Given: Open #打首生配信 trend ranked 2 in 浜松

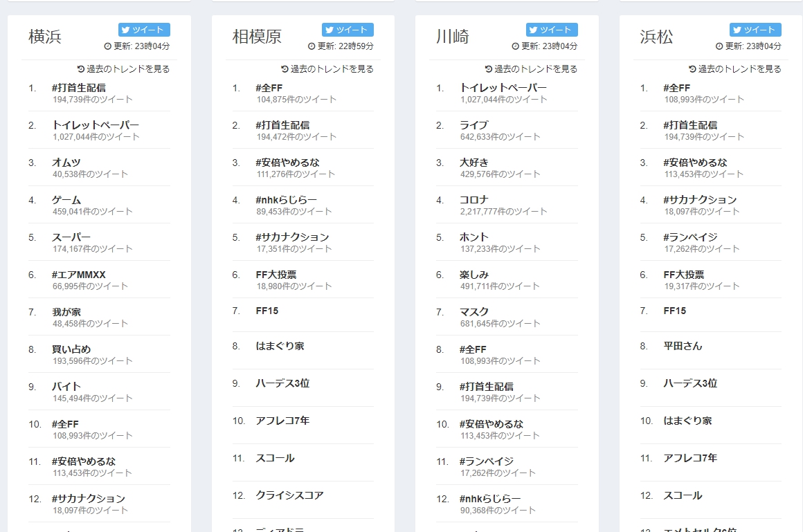Looking at the screenshot, I should [690, 125].
